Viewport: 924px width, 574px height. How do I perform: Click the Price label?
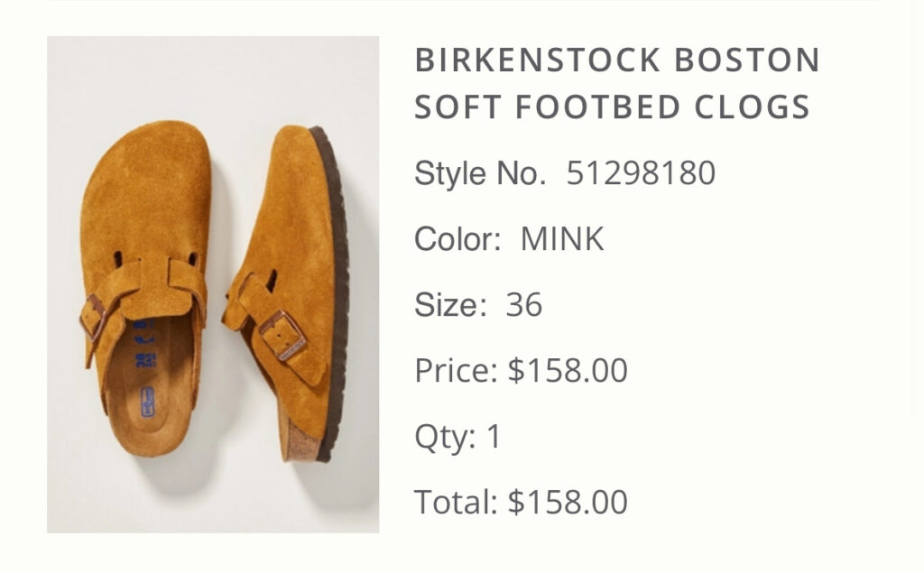click(x=456, y=371)
